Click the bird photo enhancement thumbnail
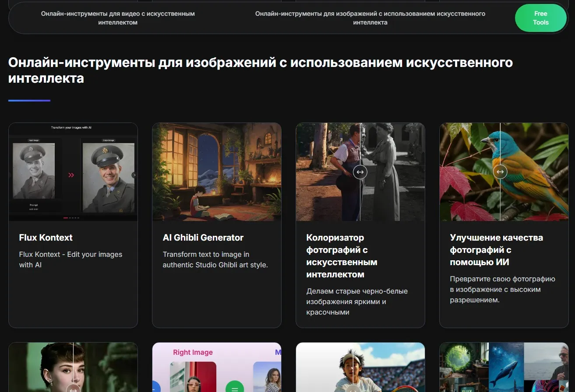The height and width of the screenshot is (392, 575). pyautogui.click(x=504, y=172)
